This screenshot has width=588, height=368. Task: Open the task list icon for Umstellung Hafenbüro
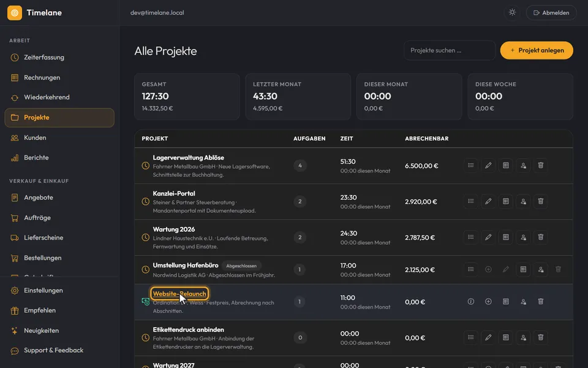[470, 269]
